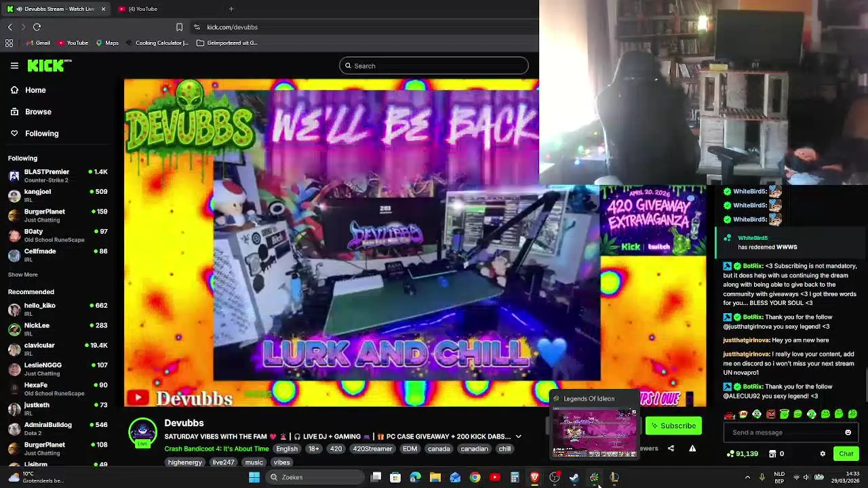Open Microsoft Edge from the taskbar
The height and width of the screenshot is (488, 868).
415,477
